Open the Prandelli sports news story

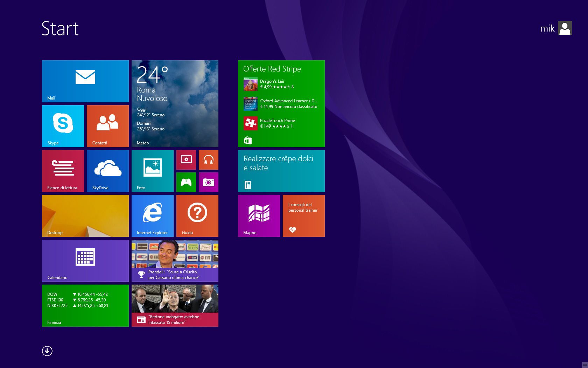point(175,261)
